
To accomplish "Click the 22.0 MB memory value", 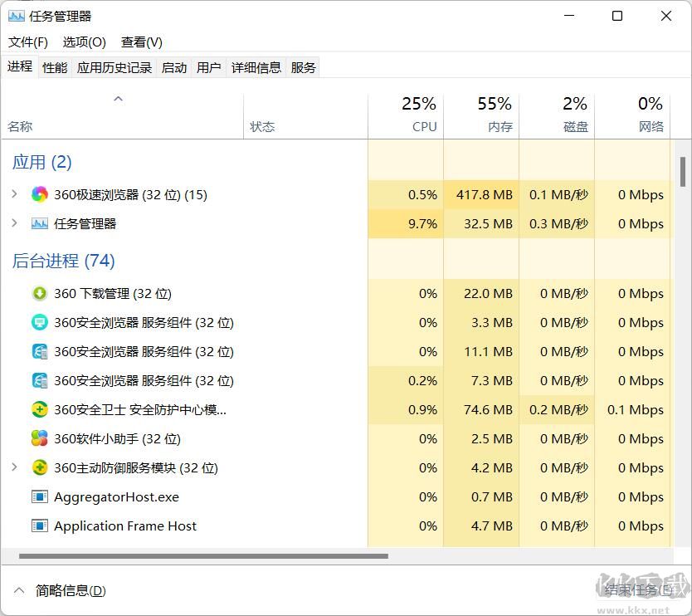I will 488,293.
